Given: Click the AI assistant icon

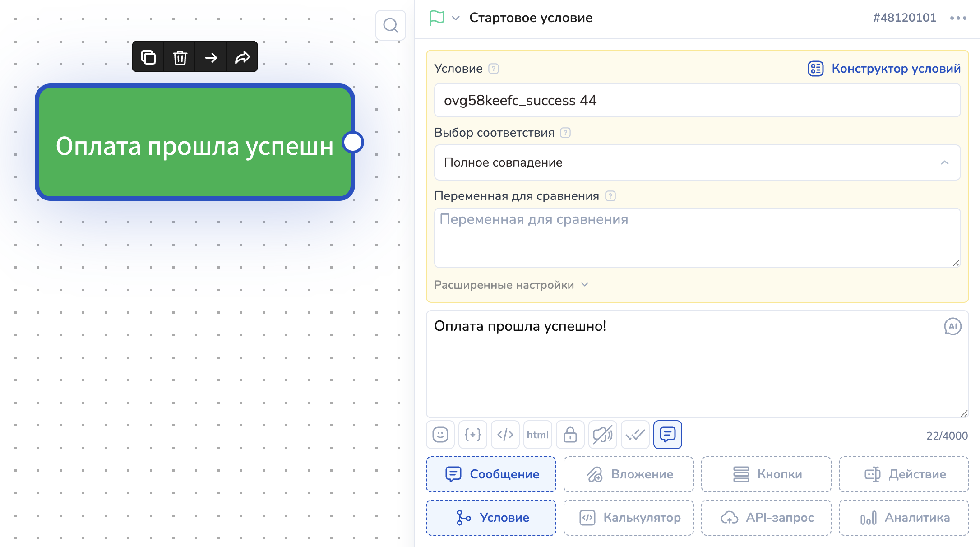Looking at the screenshot, I should point(952,326).
